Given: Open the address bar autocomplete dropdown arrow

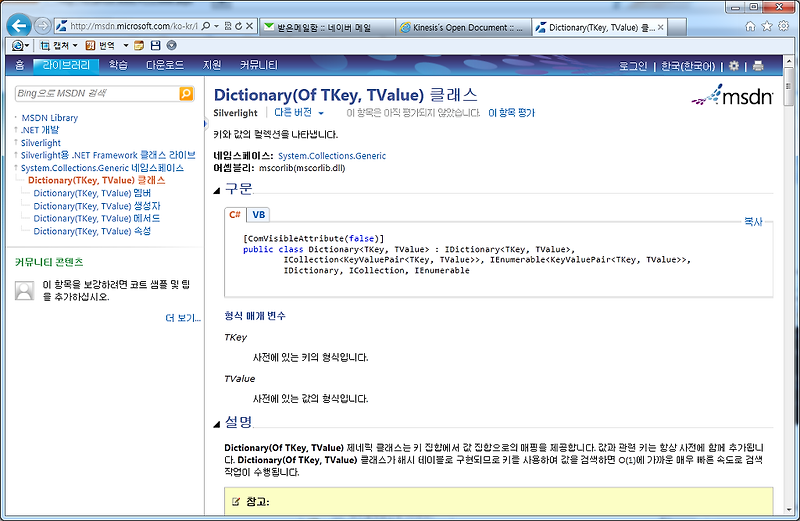Looking at the screenshot, I should click(216, 26).
